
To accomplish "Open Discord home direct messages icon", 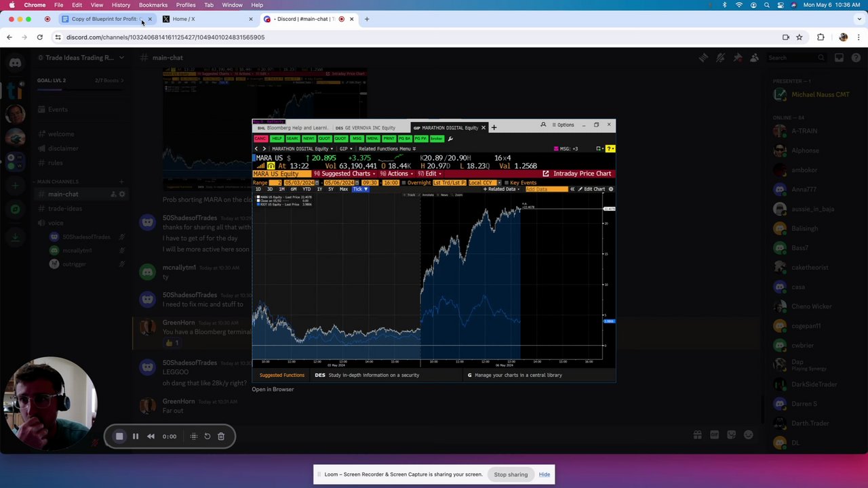I will coord(15,62).
